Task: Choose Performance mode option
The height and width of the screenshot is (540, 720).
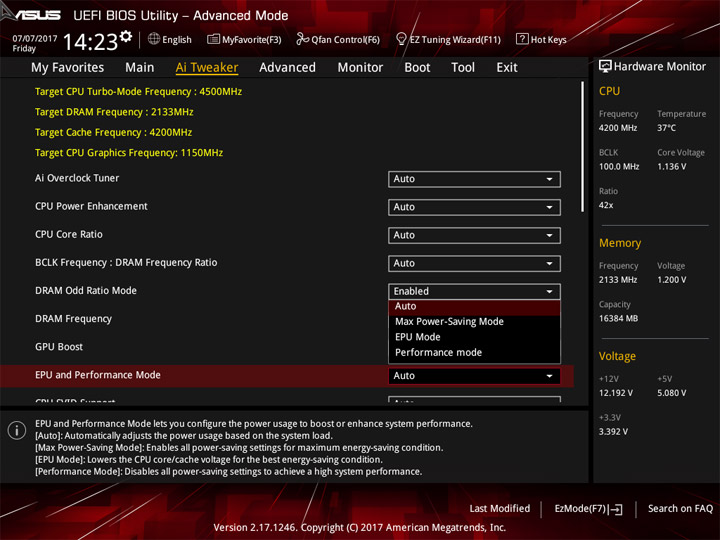Action: click(474, 353)
